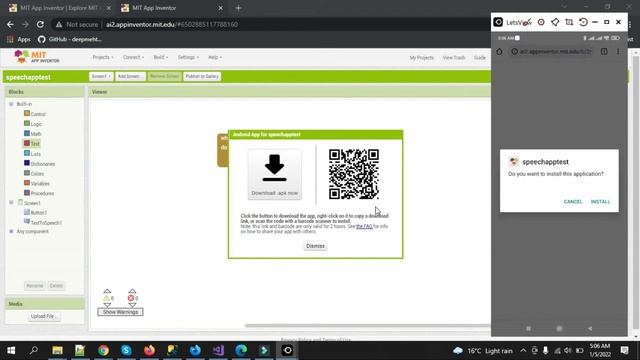Collapse the Screen1 tree node
640x360 pixels.
11,202
